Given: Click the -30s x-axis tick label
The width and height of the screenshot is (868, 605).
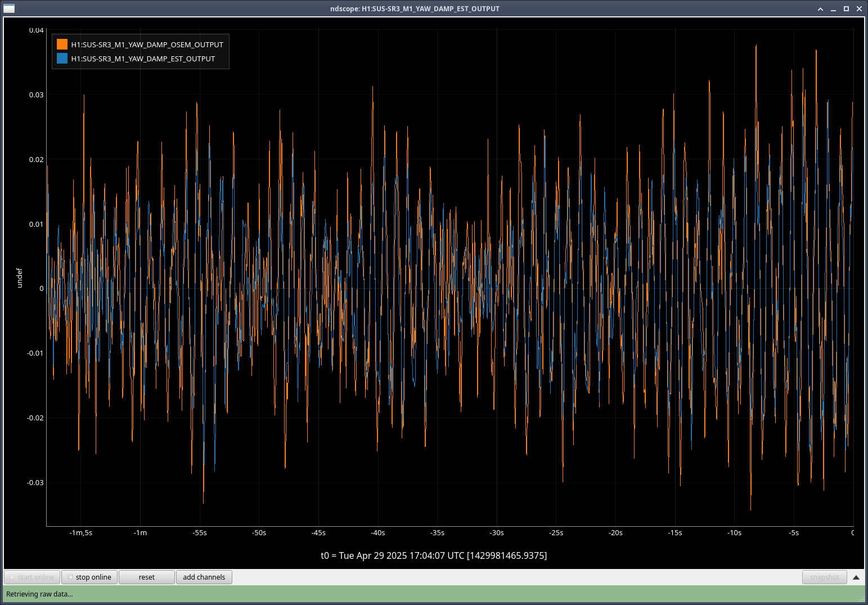Looking at the screenshot, I should pyautogui.click(x=497, y=532).
